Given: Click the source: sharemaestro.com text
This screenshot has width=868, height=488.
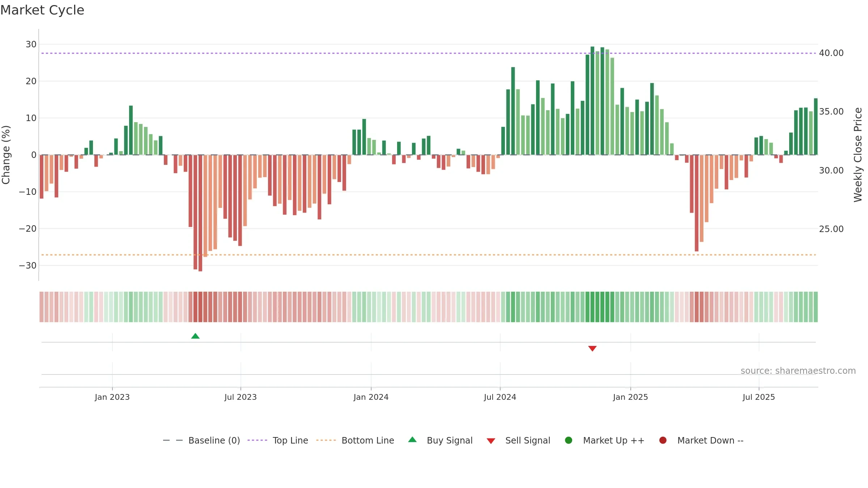Looking at the screenshot, I should click(x=798, y=371).
